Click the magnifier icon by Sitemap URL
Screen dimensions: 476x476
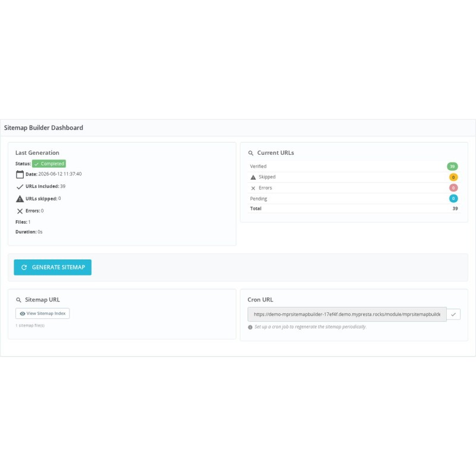(18, 300)
